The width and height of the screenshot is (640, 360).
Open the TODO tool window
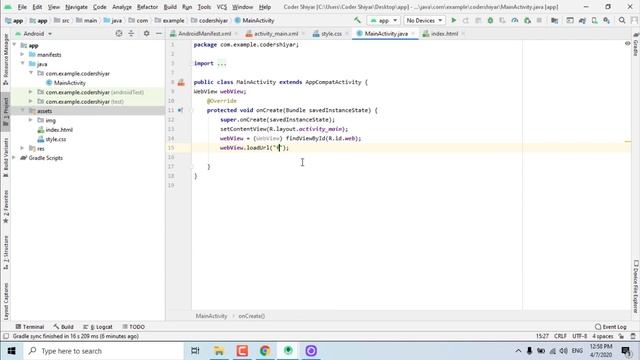click(x=134, y=327)
